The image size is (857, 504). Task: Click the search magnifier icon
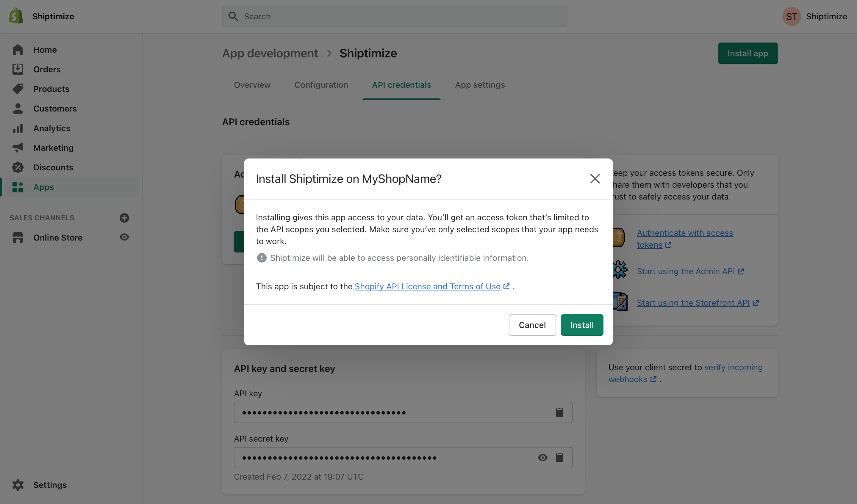pyautogui.click(x=233, y=16)
